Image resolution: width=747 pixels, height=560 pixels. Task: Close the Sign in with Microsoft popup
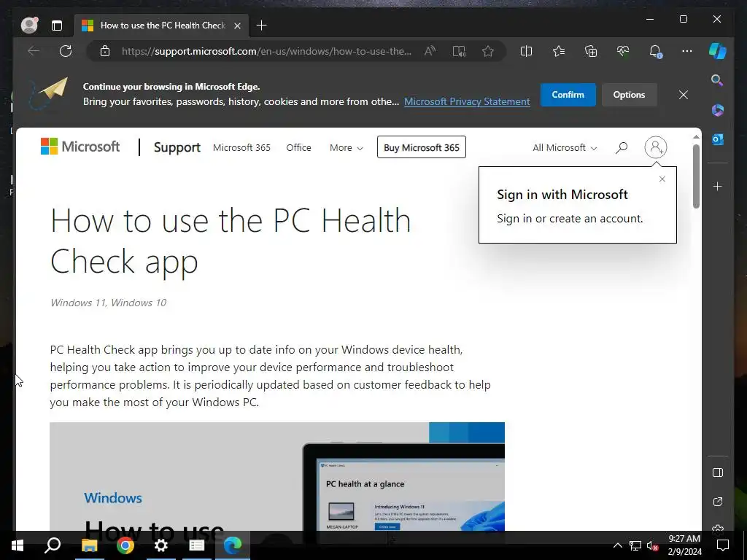coord(662,179)
